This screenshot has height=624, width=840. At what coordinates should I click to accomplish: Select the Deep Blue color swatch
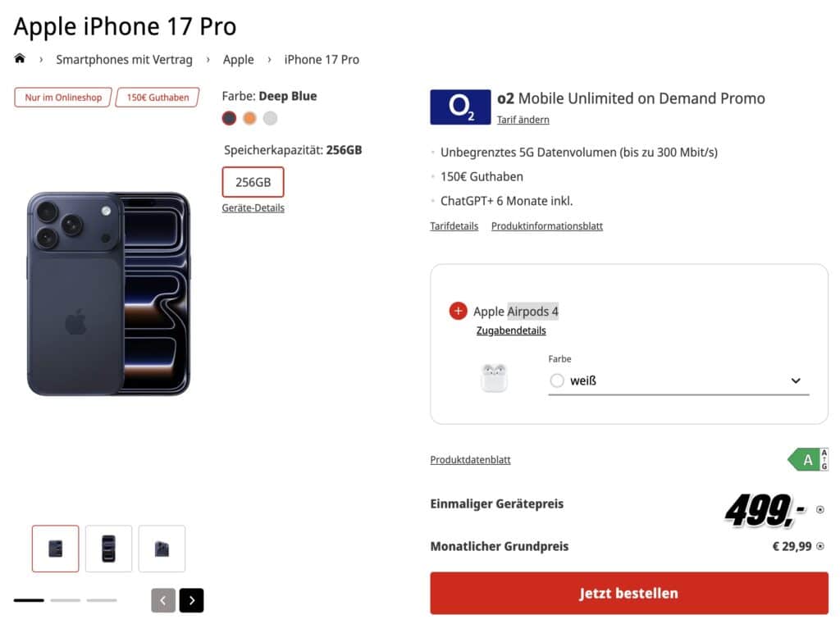pyautogui.click(x=229, y=118)
